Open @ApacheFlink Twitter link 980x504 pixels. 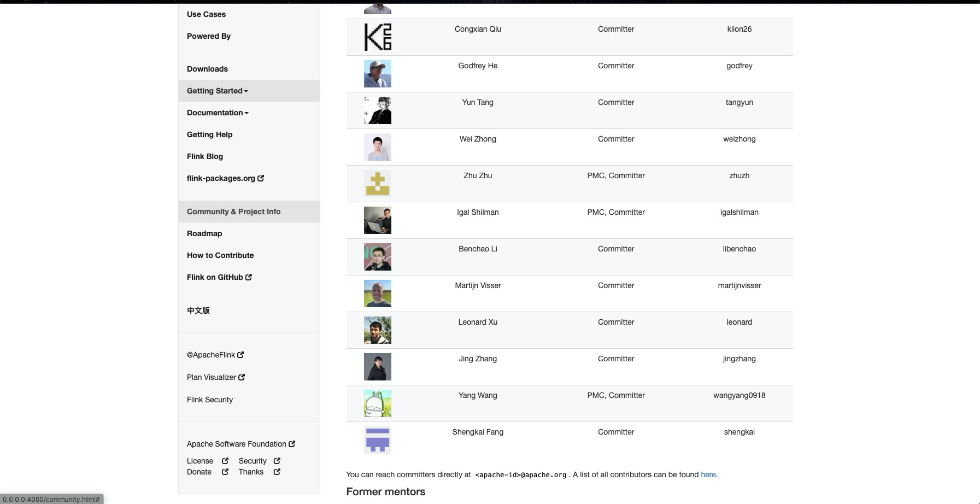click(x=211, y=355)
